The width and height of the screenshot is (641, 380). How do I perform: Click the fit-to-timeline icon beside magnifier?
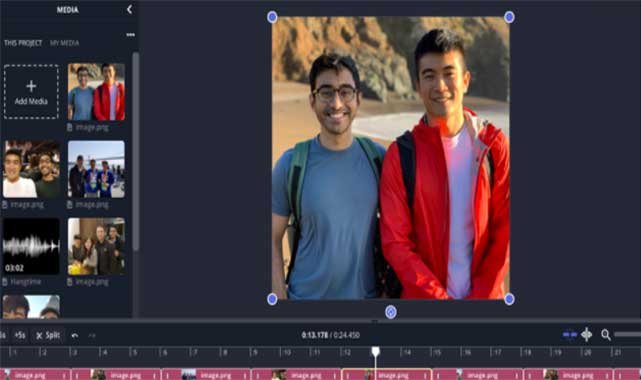pyautogui.click(x=587, y=335)
